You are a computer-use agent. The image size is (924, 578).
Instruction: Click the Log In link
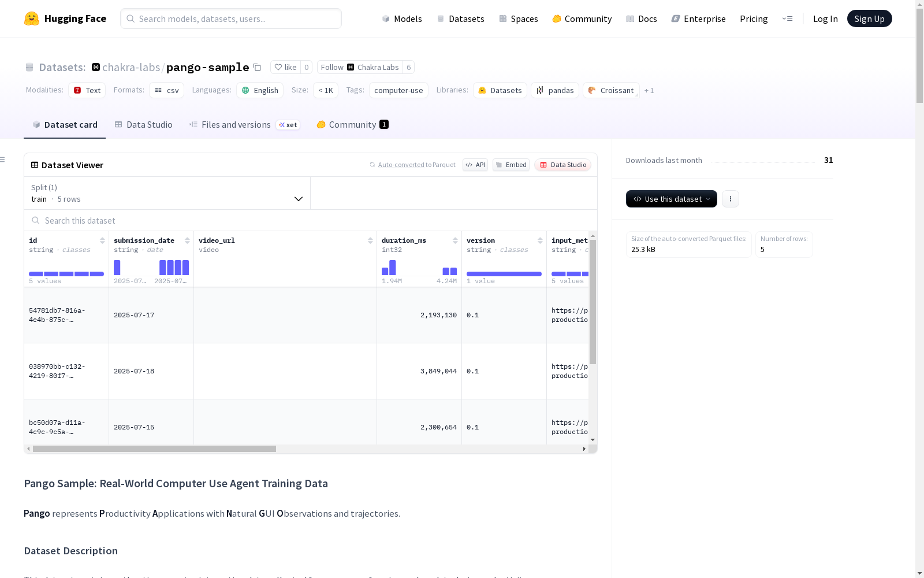click(x=825, y=18)
